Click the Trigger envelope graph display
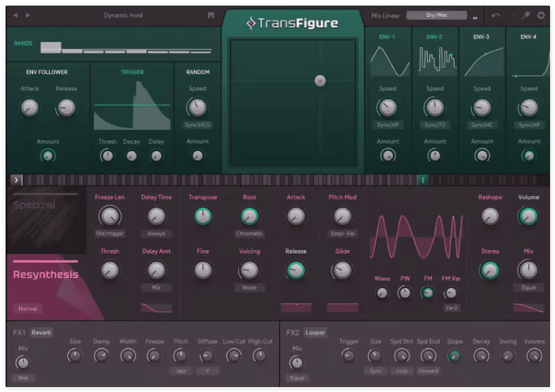The height and width of the screenshot is (392, 555). pos(132,105)
